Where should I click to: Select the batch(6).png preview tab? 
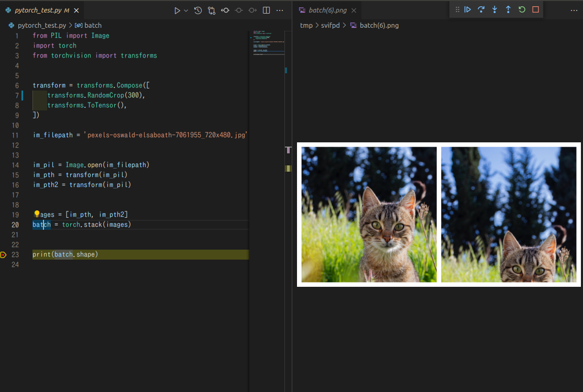point(327,10)
